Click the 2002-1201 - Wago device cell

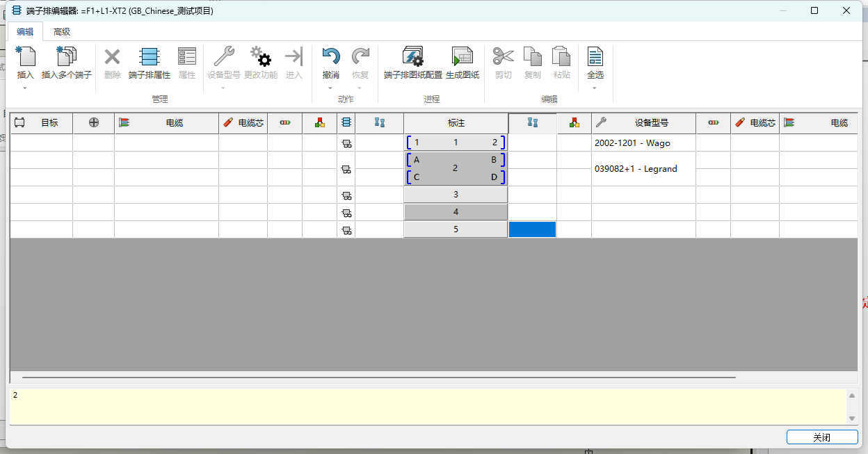(x=643, y=143)
